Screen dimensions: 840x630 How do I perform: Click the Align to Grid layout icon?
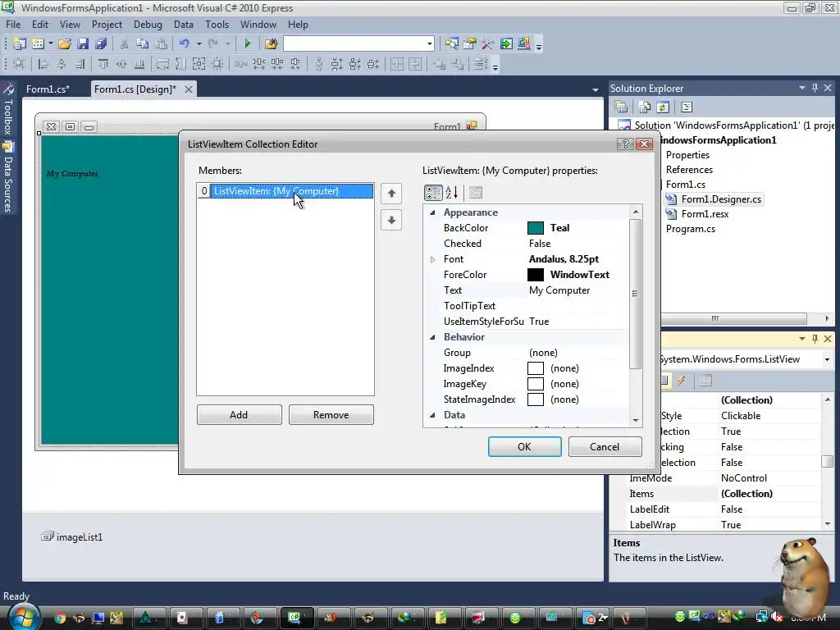point(19,64)
